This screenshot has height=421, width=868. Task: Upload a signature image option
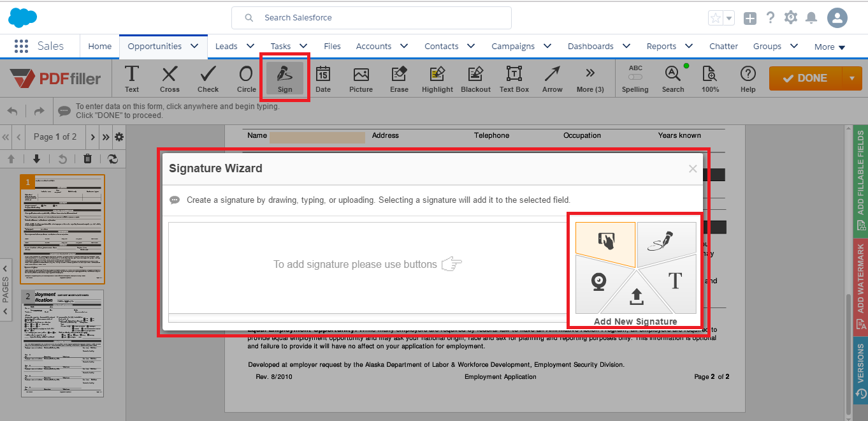pyautogui.click(x=635, y=296)
